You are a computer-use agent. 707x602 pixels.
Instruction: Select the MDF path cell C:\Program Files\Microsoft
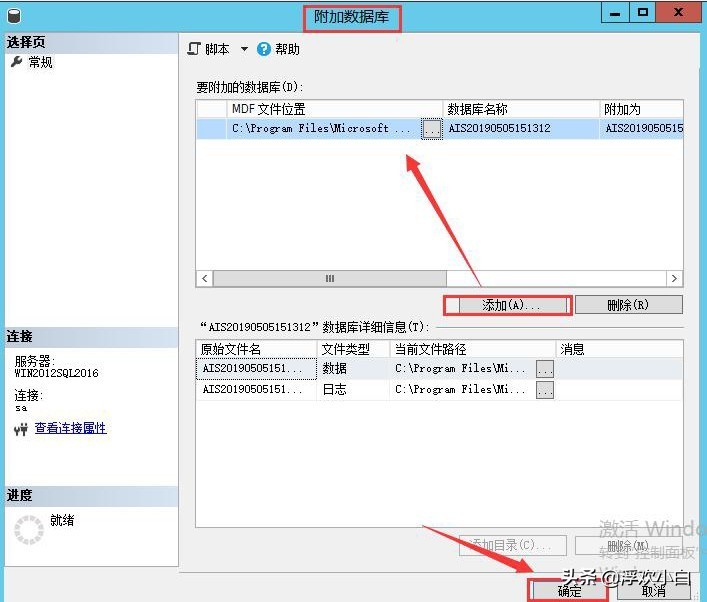pyautogui.click(x=324, y=129)
